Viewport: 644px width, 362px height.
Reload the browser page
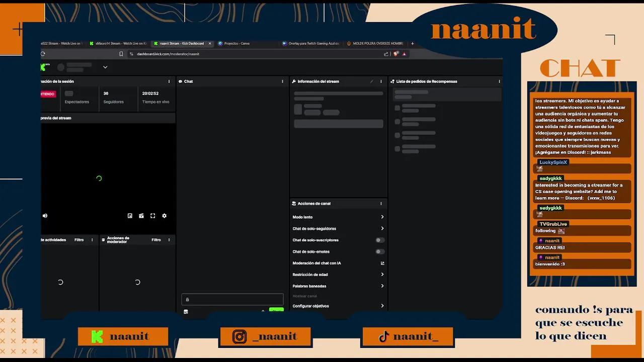[43, 54]
